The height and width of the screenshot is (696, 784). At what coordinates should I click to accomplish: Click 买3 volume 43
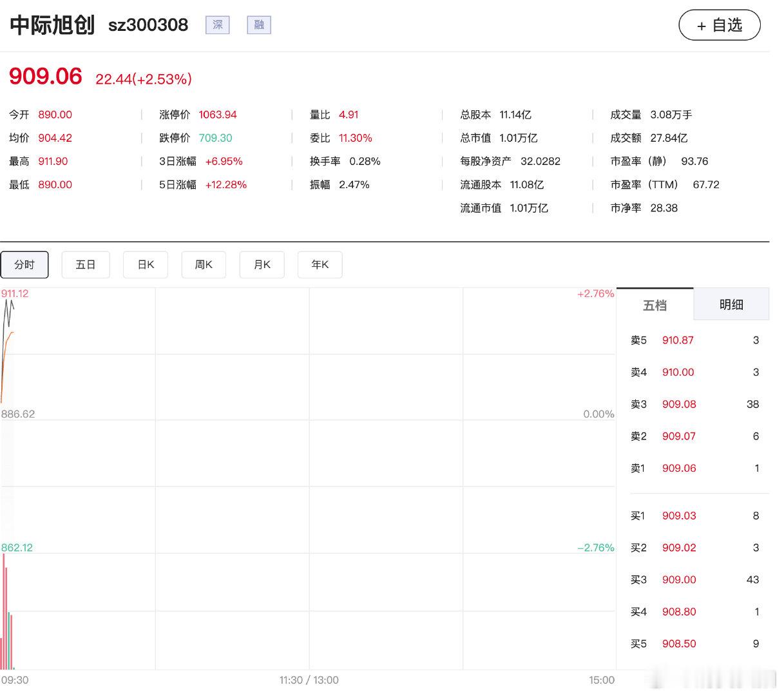pos(752,579)
